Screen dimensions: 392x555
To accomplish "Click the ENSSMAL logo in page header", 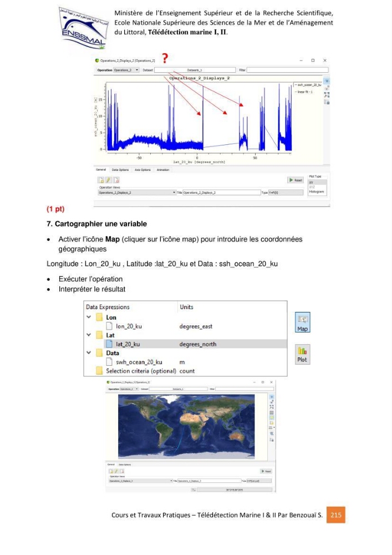I will 83,29.
